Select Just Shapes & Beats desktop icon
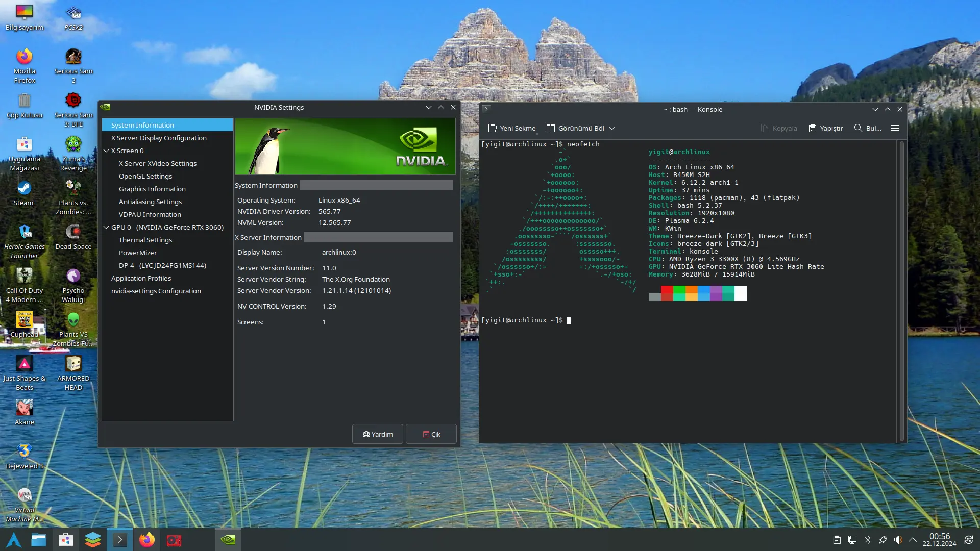 [24, 373]
